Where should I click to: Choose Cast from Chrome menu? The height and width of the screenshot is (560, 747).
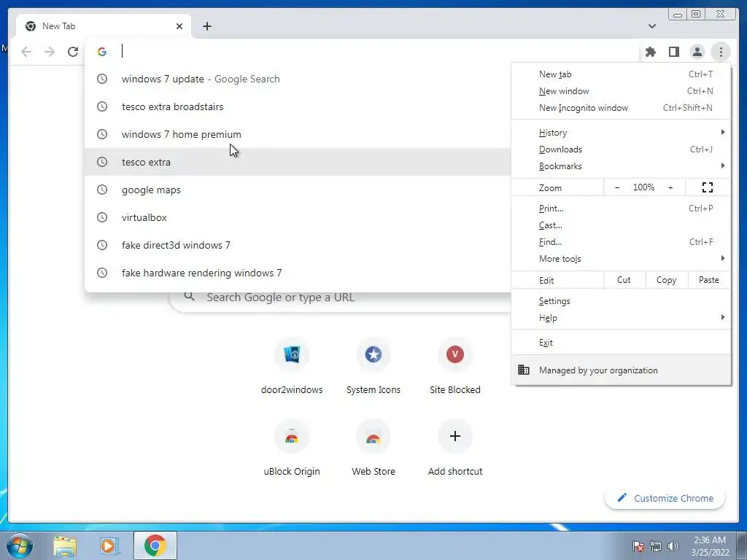(621, 225)
